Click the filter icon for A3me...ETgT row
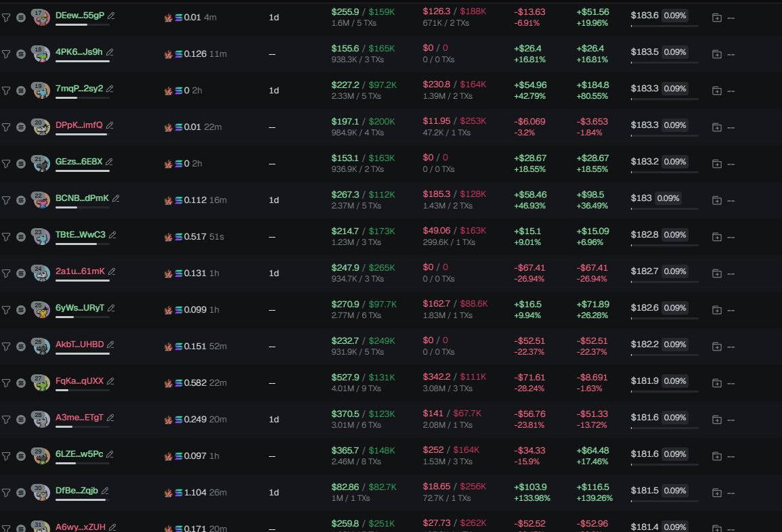The height and width of the screenshot is (532, 782). click(6, 420)
